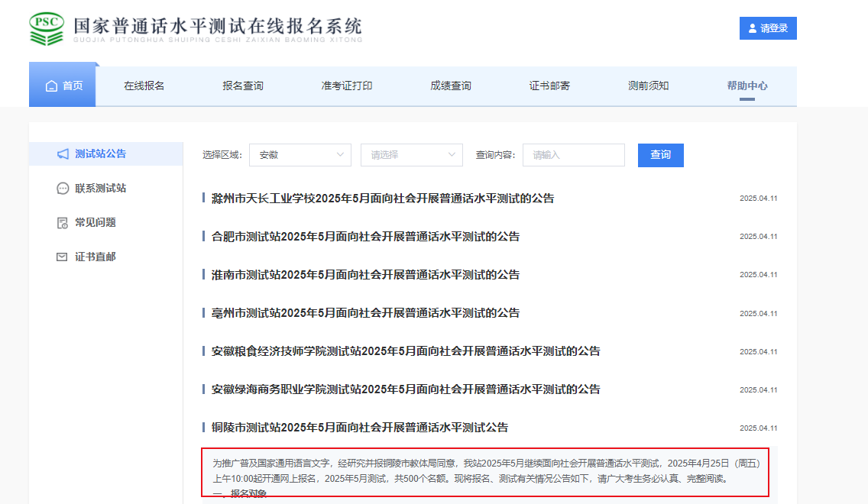The height and width of the screenshot is (504, 868).
Task: Open 安徽粮食经济技师学院 announcement
Action: pyautogui.click(x=406, y=351)
